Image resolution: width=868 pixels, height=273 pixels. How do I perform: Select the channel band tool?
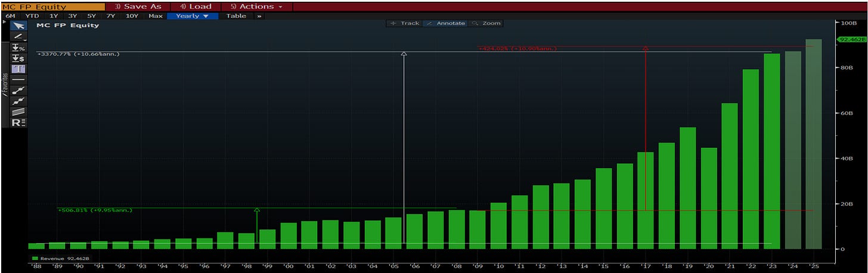18,111
